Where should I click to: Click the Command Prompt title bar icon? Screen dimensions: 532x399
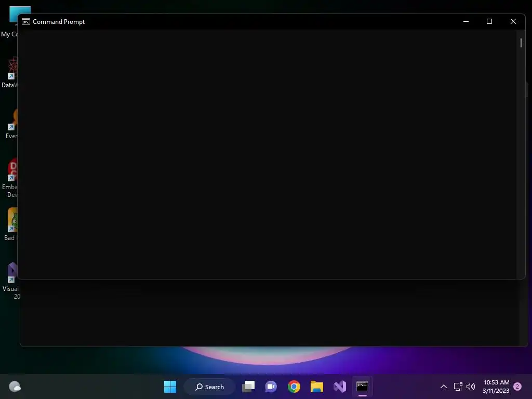pyautogui.click(x=26, y=22)
